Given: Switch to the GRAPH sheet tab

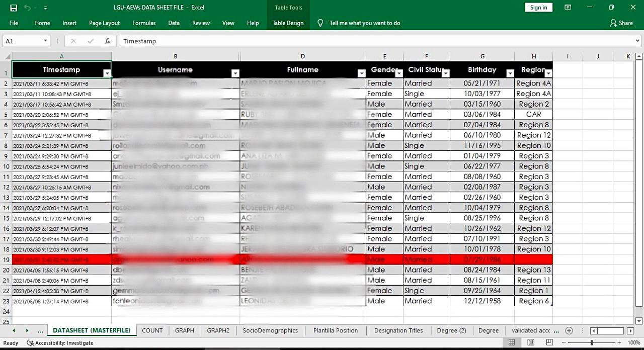Looking at the screenshot, I should point(185,330).
